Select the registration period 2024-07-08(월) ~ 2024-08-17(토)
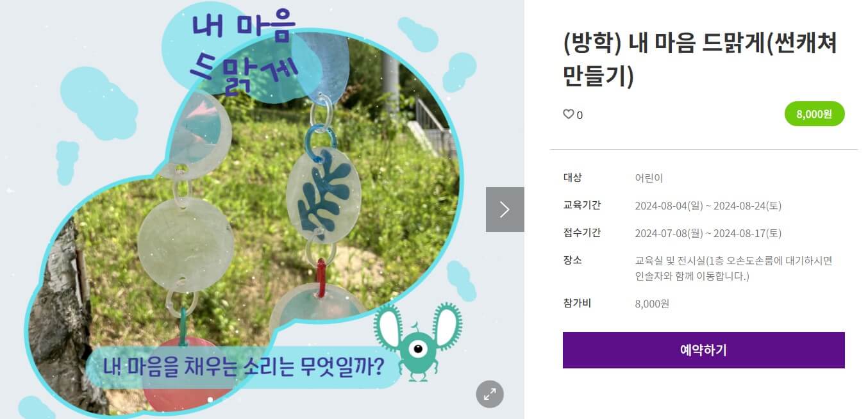The width and height of the screenshot is (868, 419). pos(708,233)
